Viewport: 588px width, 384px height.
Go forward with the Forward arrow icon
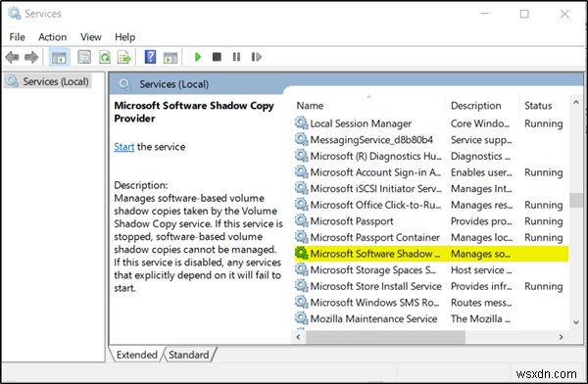pos(31,57)
